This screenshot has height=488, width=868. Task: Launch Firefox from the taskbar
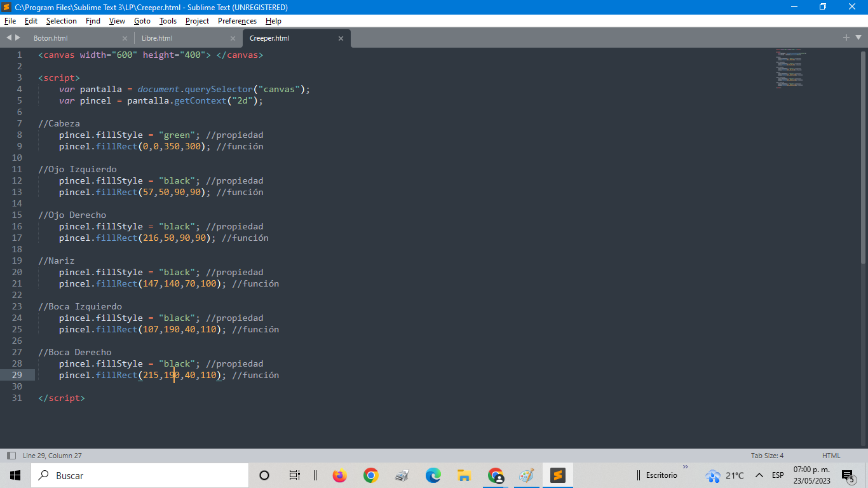coord(340,475)
